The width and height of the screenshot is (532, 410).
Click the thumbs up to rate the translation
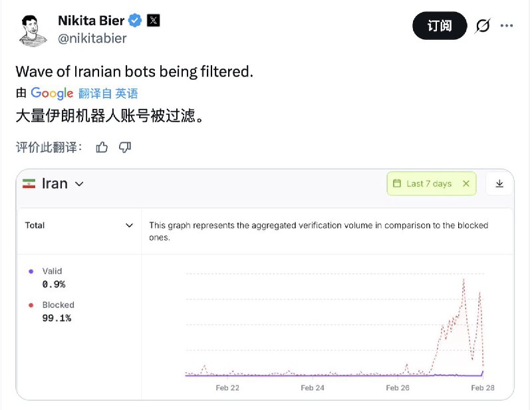(x=101, y=148)
